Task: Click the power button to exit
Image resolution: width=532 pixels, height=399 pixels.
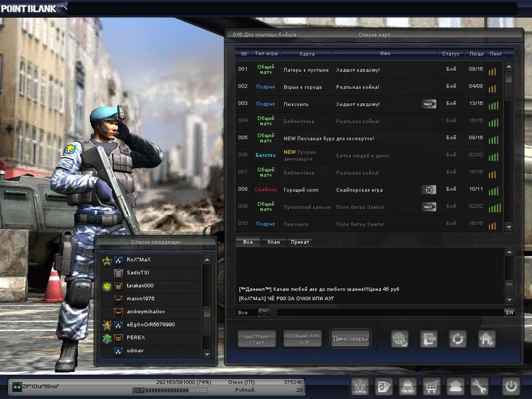Action: (x=511, y=386)
